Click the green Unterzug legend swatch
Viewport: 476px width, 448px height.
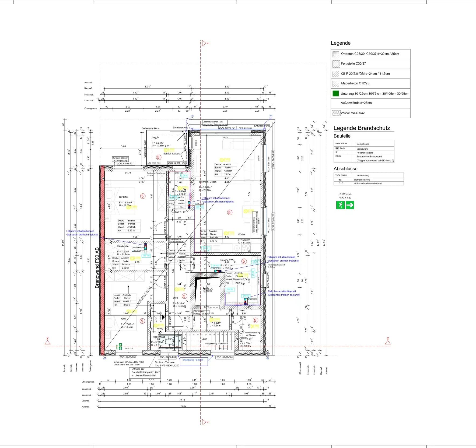click(x=336, y=93)
